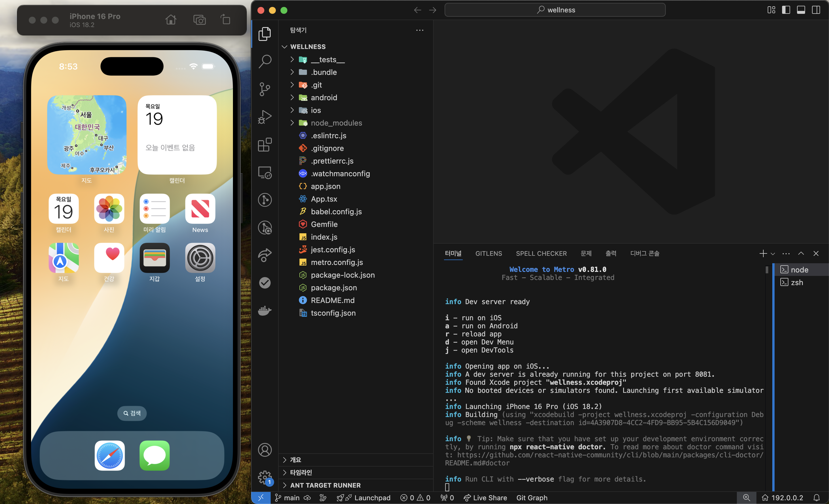The image size is (829, 504).
Task: Select the node terminal instance
Action: click(801, 270)
